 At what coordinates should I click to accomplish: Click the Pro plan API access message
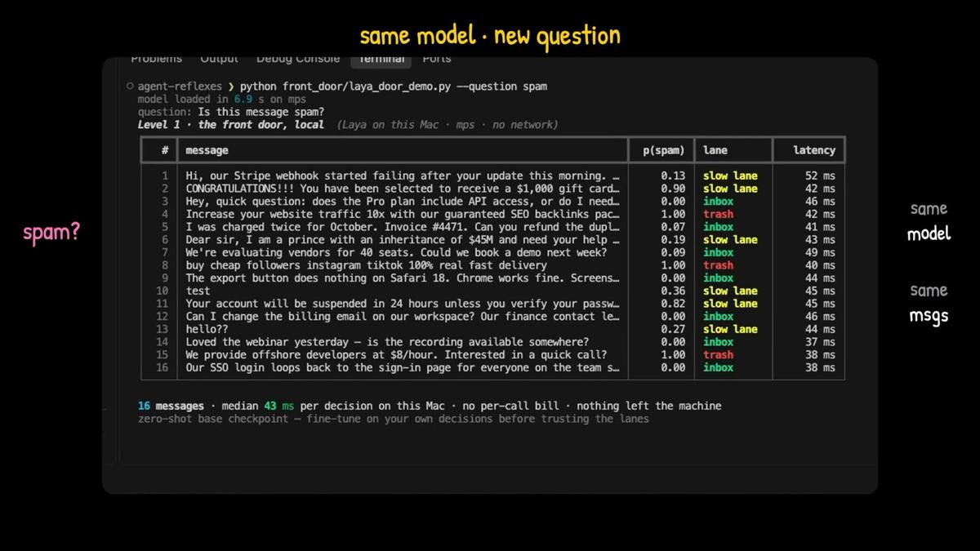[x=403, y=201]
